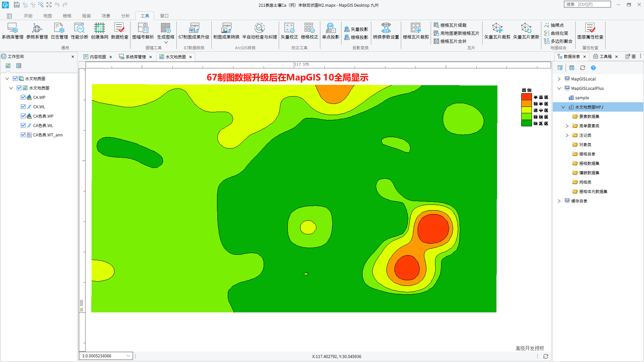The width and height of the screenshot is (644, 362).
Task: Open the 67制图成果升级 converter
Action: click(x=194, y=31)
